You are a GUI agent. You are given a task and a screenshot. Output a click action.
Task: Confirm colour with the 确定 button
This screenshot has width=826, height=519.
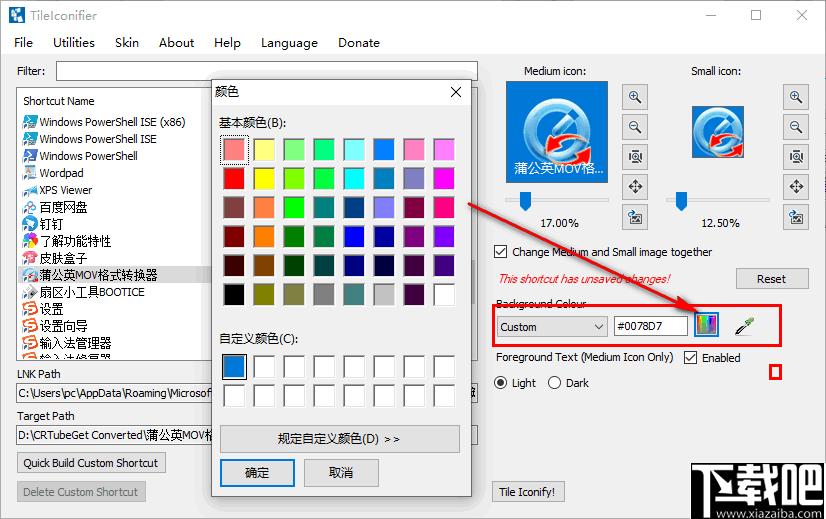(x=257, y=473)
